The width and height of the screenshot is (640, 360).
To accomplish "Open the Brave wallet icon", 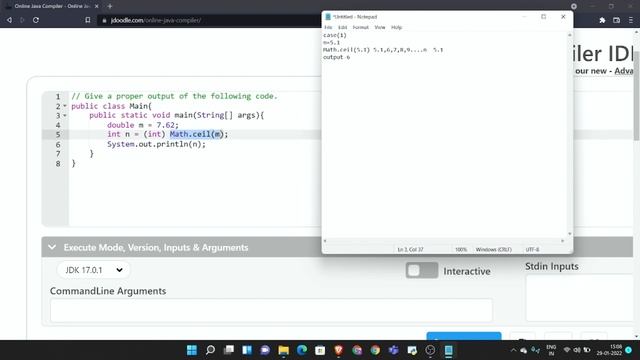I will 616,20.
